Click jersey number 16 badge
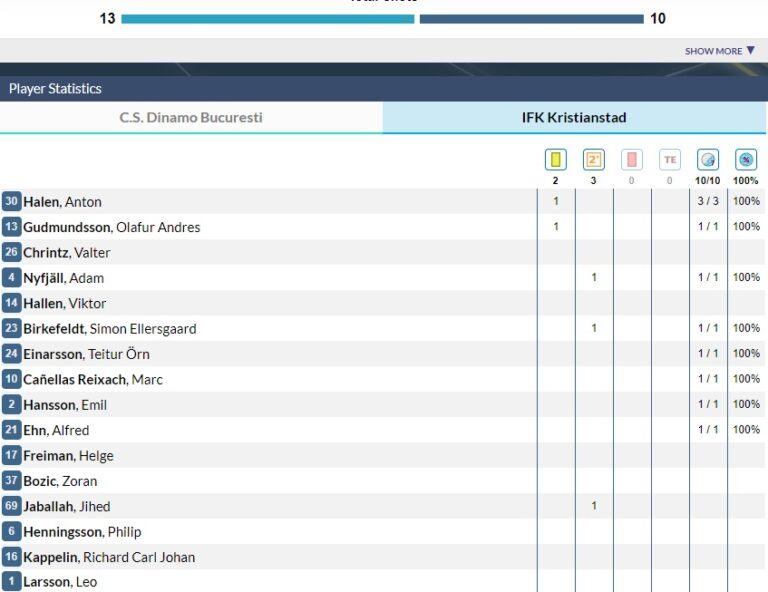This screenshot has height=592, width=768. pyautogui.click(x=11, y=557)
